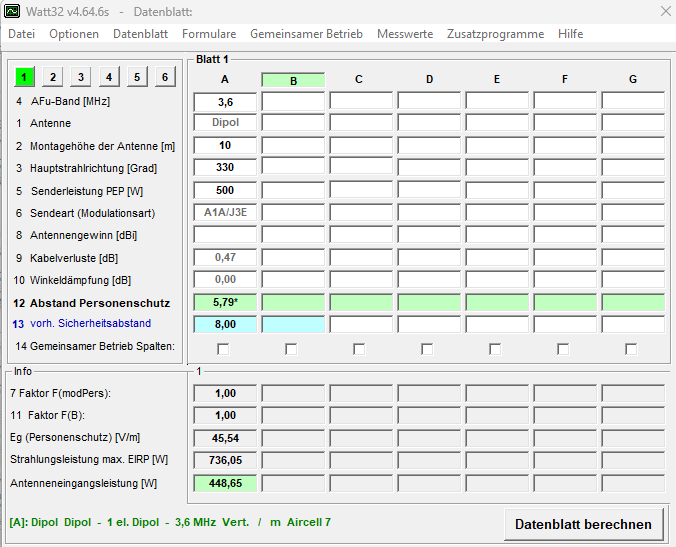This screenshot has width=676, height=547.
Task: Click the column A header
Action: click(225, 79)
